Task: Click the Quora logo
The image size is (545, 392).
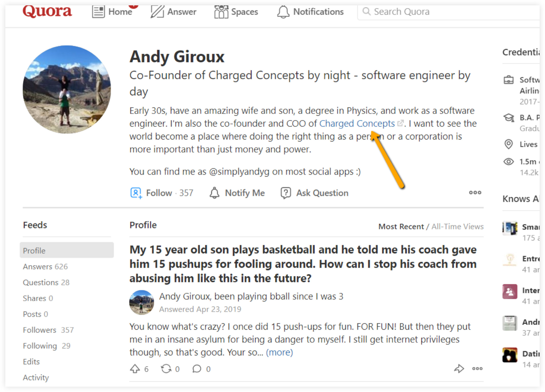Action: click(47, 11)
